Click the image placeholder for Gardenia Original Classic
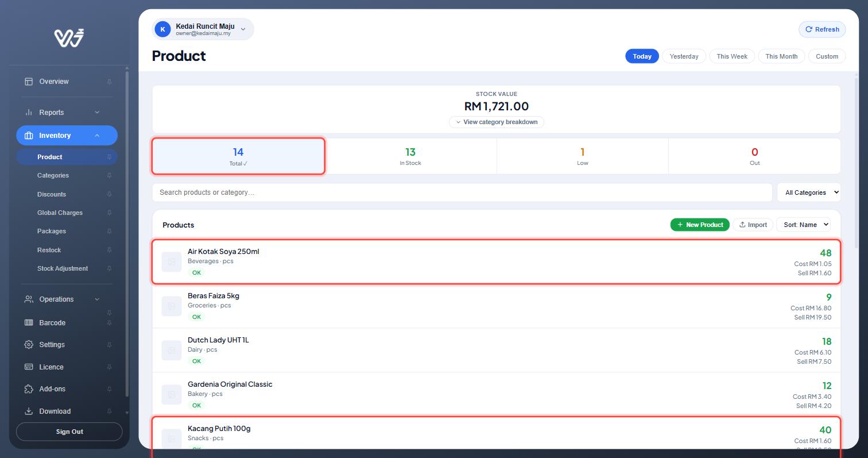 pos(172,395)
